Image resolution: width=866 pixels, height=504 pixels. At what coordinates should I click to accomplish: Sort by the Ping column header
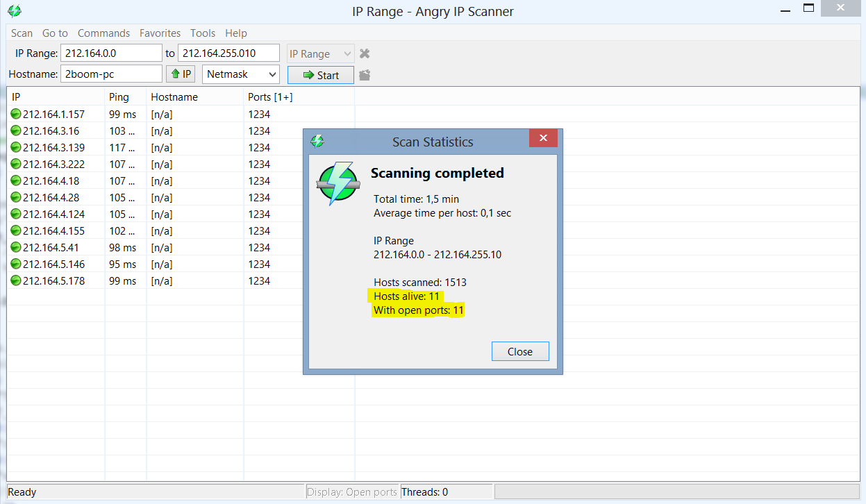(x=126, y=97)
